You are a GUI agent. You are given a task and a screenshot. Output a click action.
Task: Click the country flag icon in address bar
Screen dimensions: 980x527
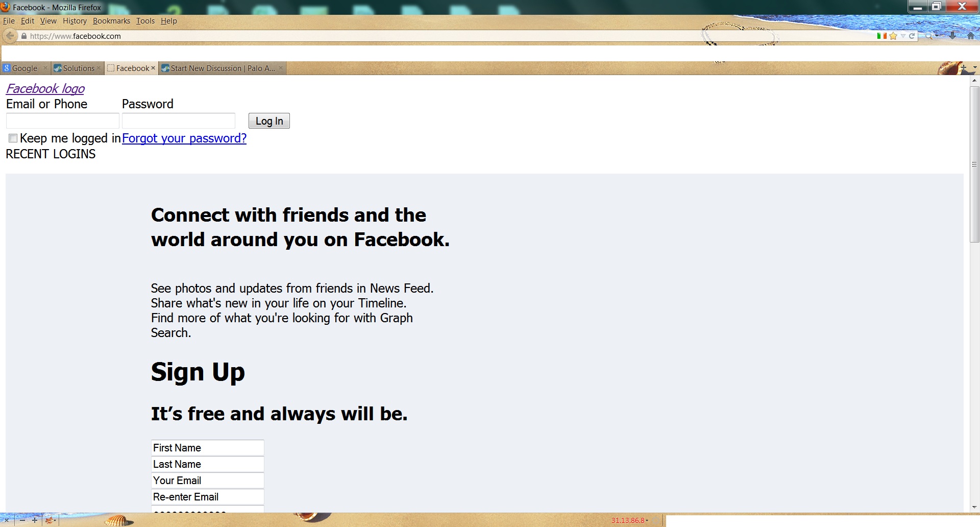point(881,36)
